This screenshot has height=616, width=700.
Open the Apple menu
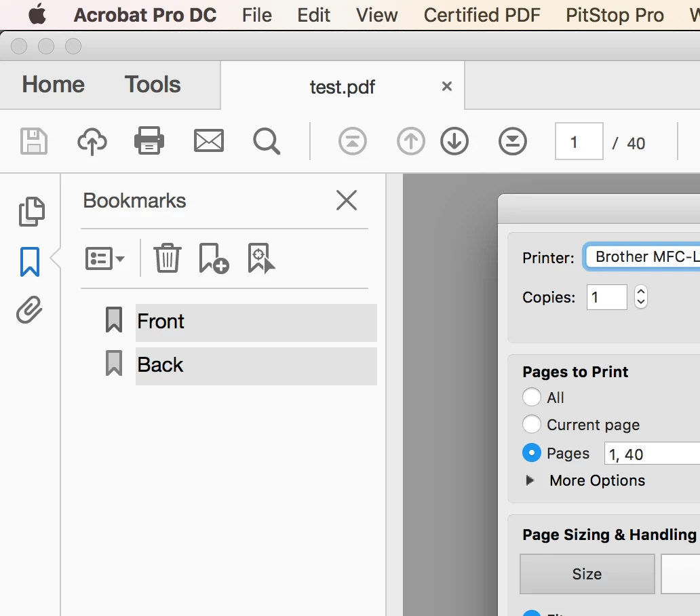coord(37,14)
